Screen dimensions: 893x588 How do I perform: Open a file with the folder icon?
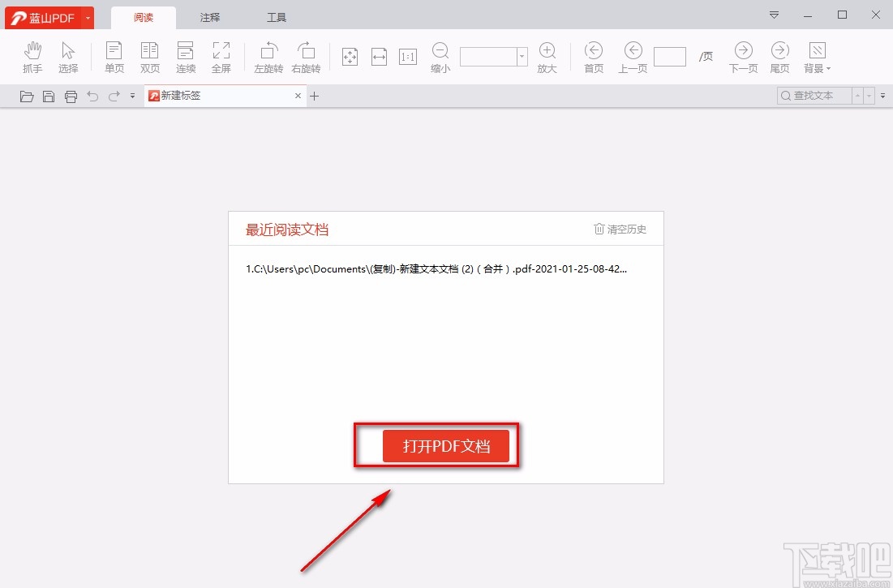[26, 96]
